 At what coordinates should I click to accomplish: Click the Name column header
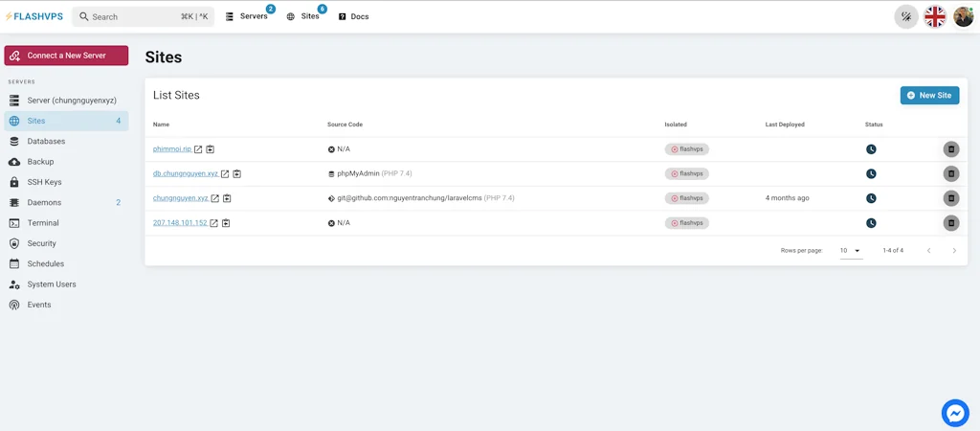161,125
